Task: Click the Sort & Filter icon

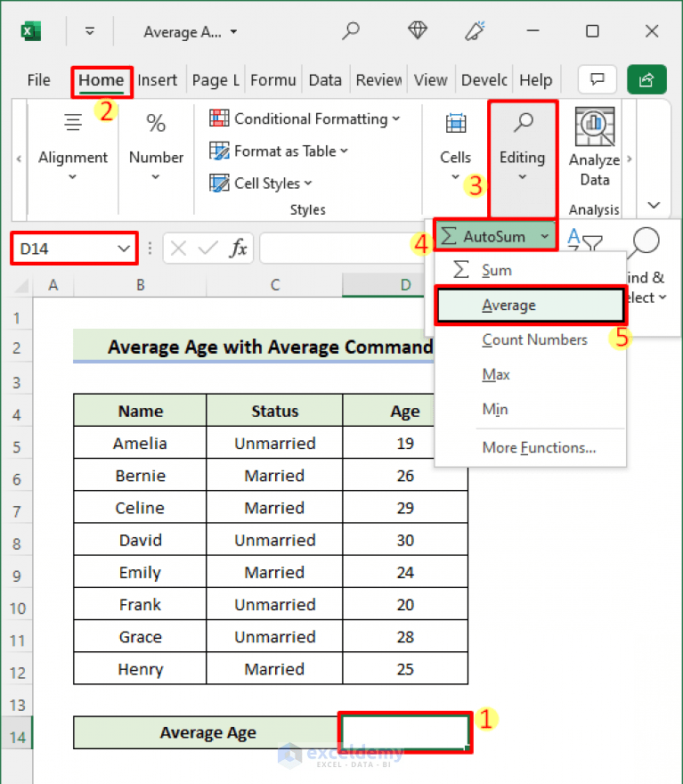Action: click(585, 240)
